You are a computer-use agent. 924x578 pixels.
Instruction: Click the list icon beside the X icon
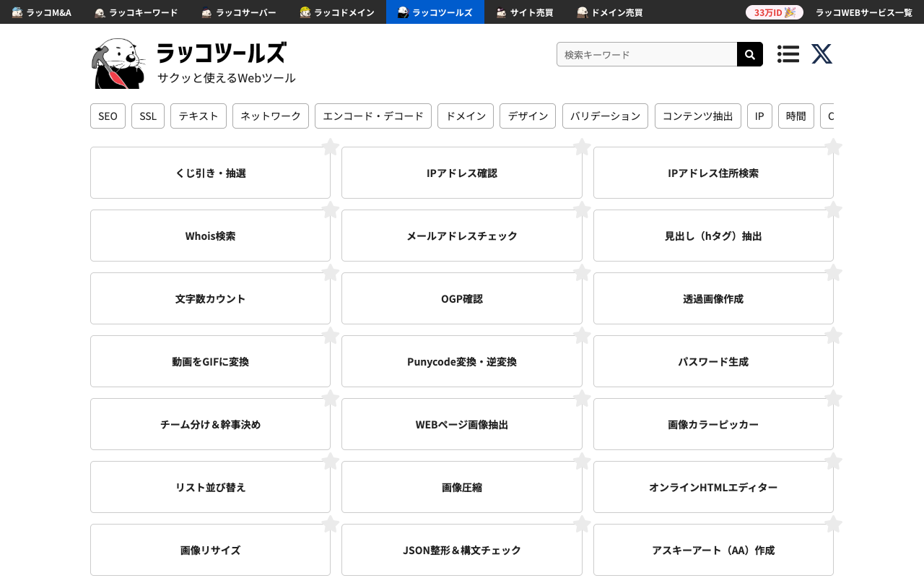tap(788, 53)
